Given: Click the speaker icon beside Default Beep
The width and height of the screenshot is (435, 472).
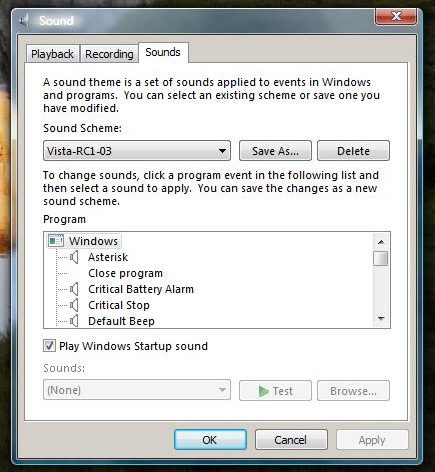Looking at the screenshot, I should coord(74,321).
